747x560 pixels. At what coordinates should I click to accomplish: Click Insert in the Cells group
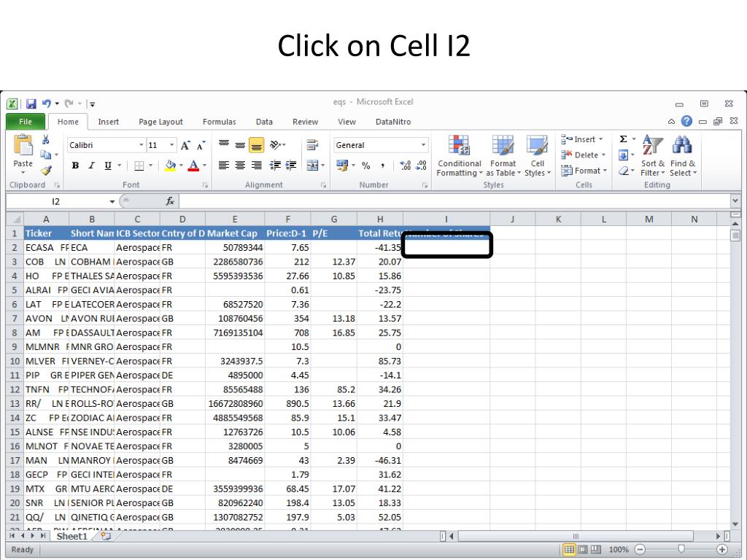(x=582, y=139)
